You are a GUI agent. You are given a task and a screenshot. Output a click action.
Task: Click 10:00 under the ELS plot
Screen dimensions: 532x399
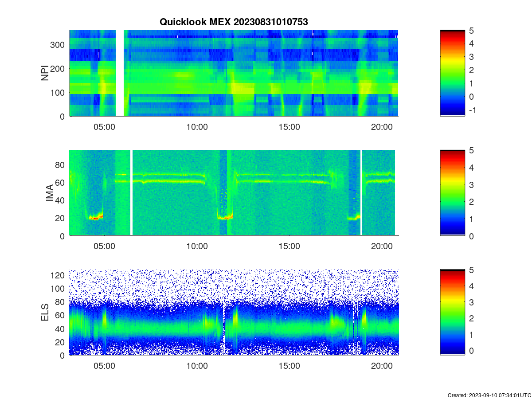coord(197,366)
